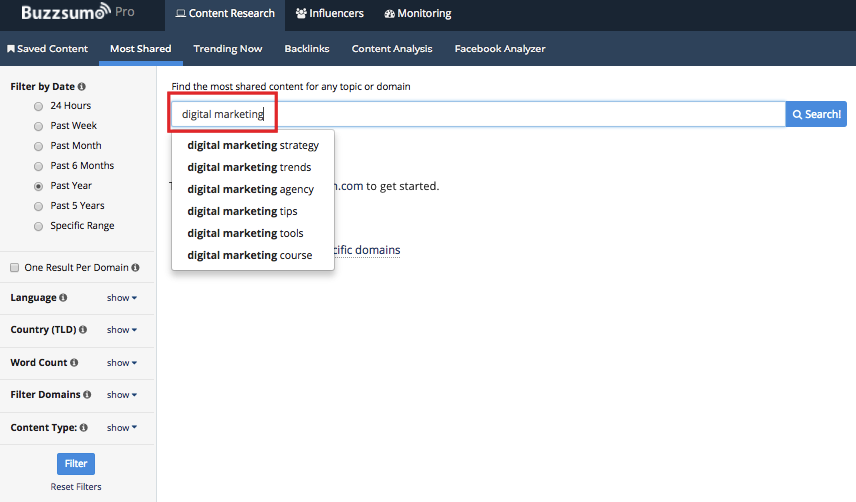Select the Past Year radio button

pos(38,187)
